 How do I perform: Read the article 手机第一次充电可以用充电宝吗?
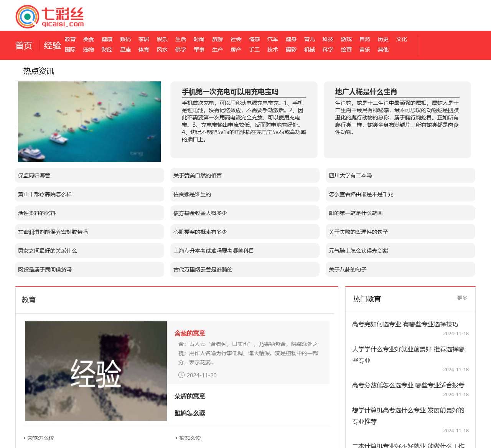(231, 92)
